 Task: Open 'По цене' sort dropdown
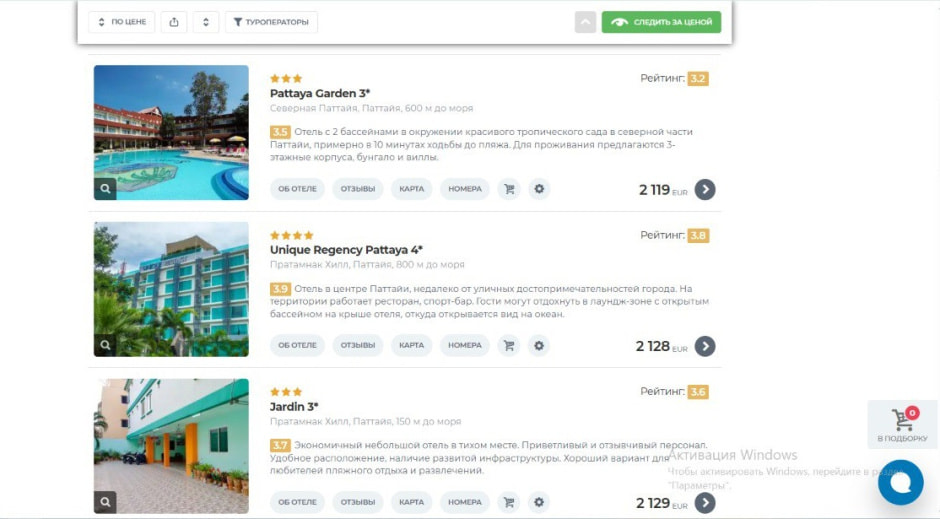[x=122, y=22]
